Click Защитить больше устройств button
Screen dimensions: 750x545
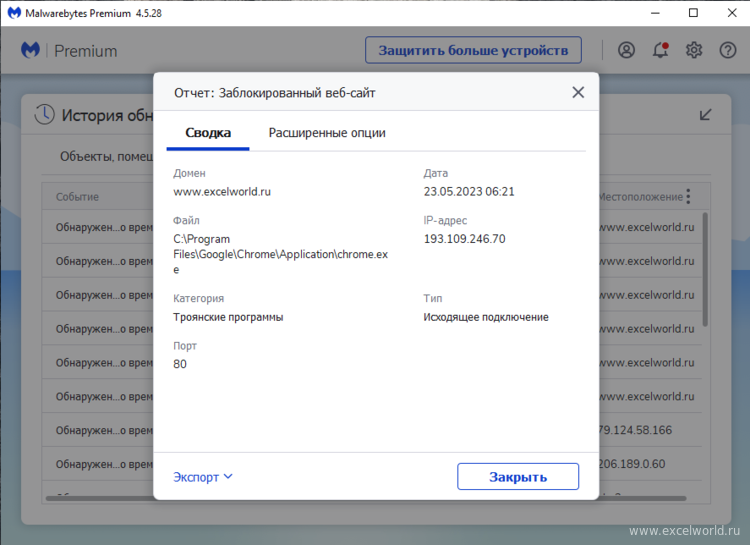[x=474, y=50]
